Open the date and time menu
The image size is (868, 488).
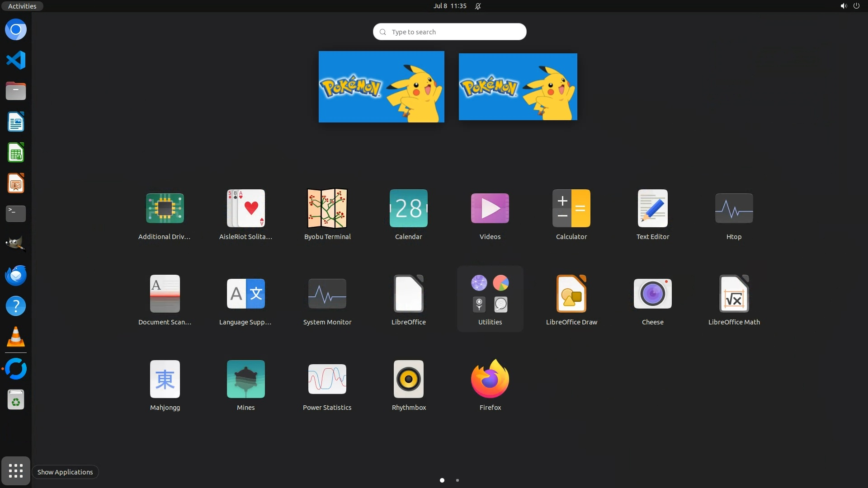pyautogui.click(x=449, y=6)
